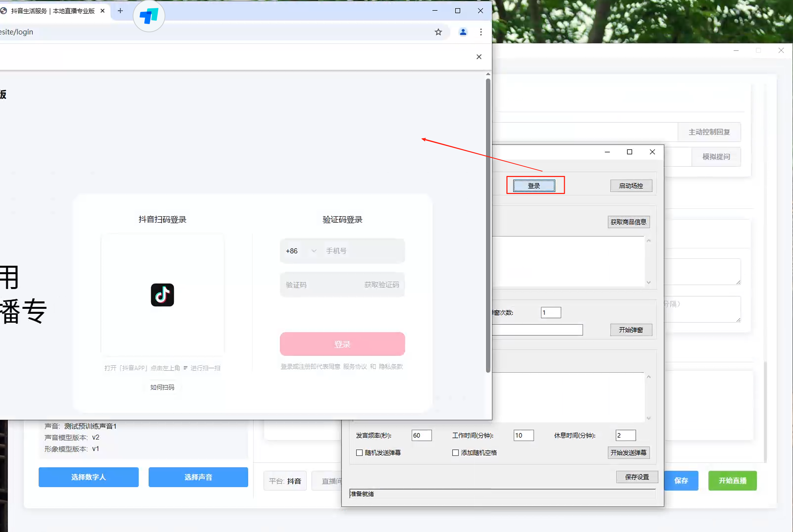Click the floating blue app logo icon
This screenshot has width=793, height=532.
coord(149,16)
